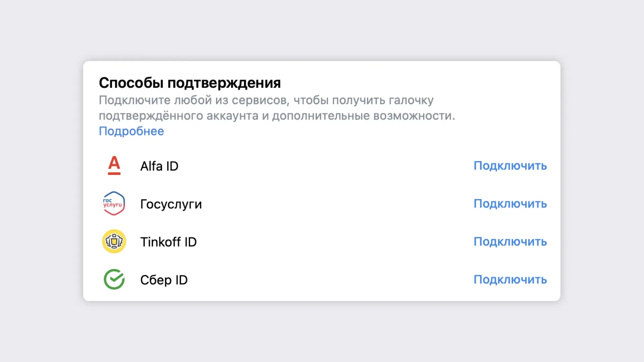Screen dimensions: 644x362
Task: Click the gray backdrop outside the card
Action: 322,332
